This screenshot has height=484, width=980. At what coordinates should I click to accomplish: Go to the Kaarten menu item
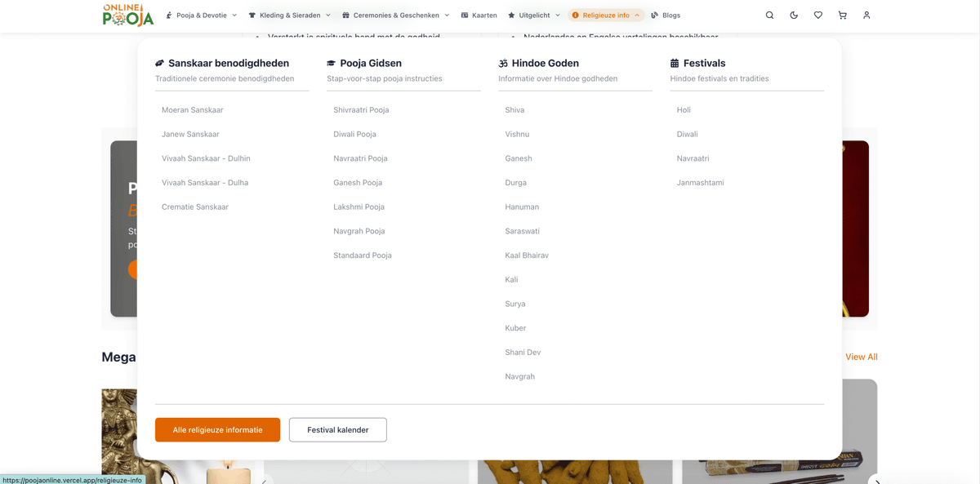479,16
